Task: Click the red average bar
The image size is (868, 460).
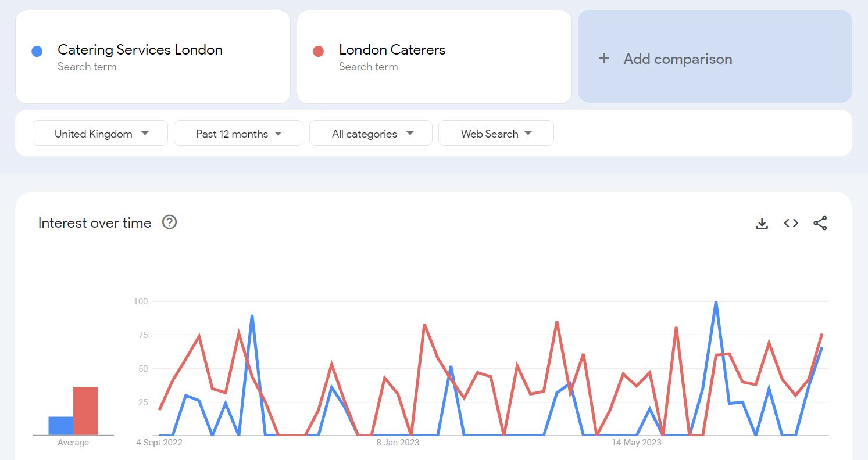Action: click(85, 411)
